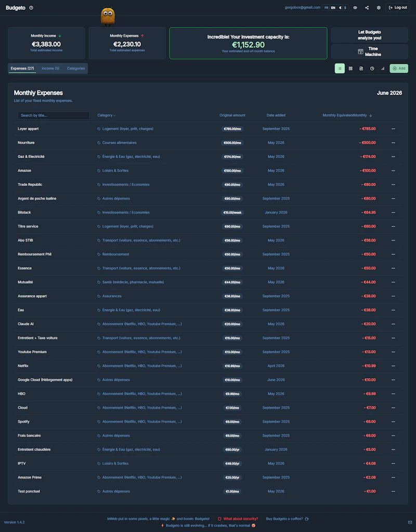Open the three-dot menu for IPTV row
This screenshot has width=416, height=532.
(393, 463)
